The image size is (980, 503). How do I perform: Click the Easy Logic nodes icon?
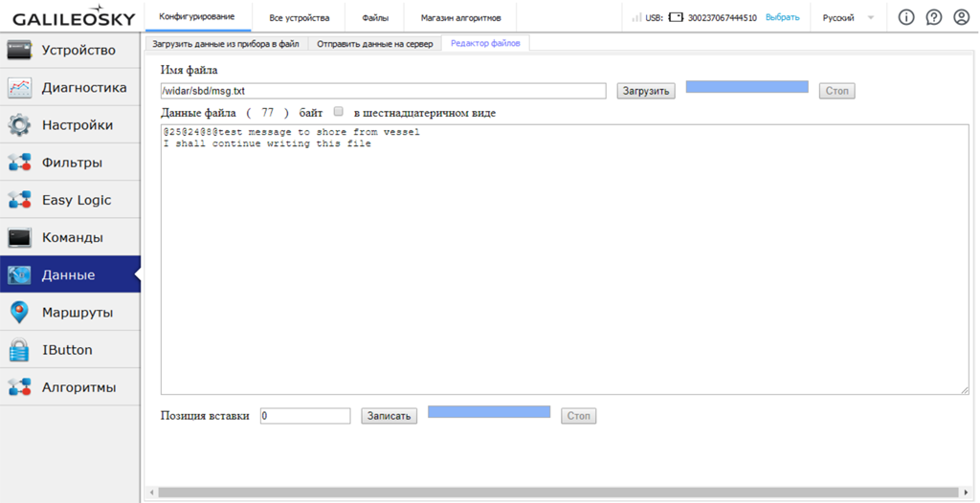(x=19, y=200)
